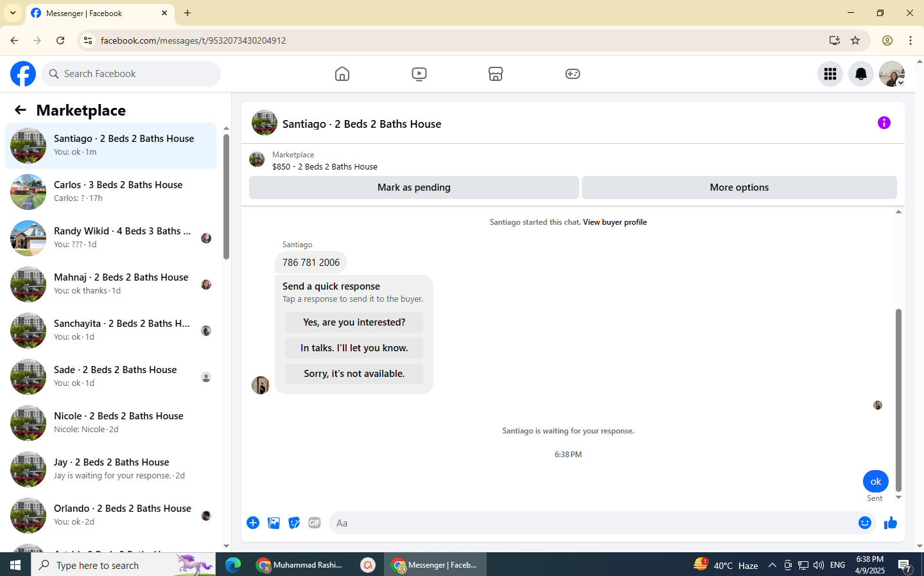The height and width of the screenshot is (576, 924).
Task: Click Santiago's avatar beside quick responses
Action: coord(260,385)
